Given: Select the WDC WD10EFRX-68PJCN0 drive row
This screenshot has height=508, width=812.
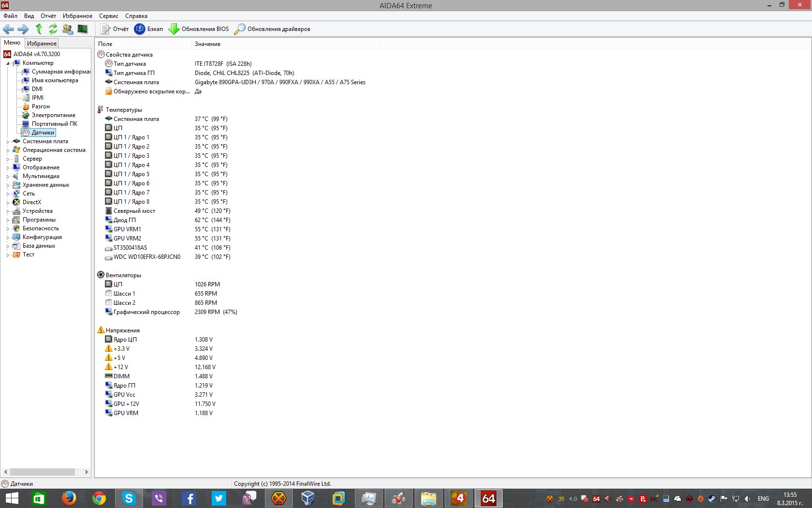Looking at the screenshot, I should (x=167, y=257).
